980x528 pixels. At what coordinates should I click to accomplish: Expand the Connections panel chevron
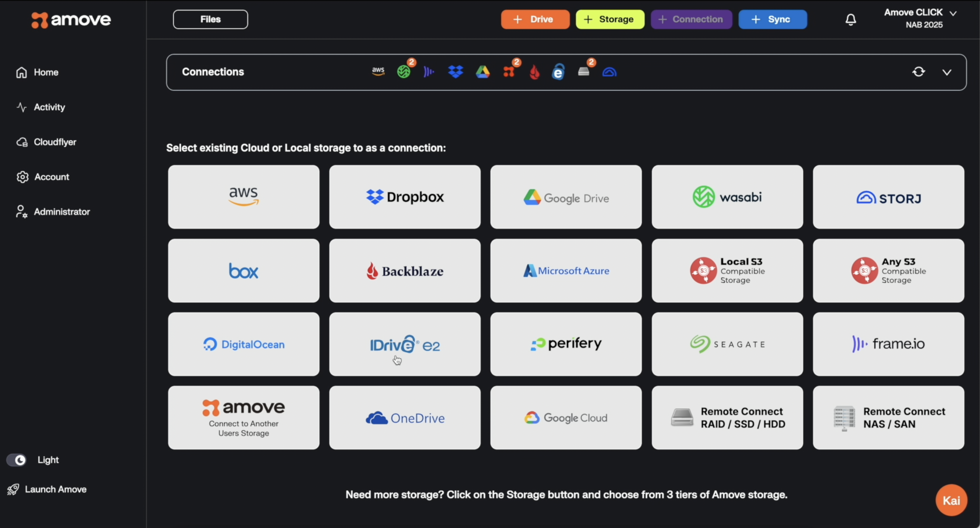[947, 72]
